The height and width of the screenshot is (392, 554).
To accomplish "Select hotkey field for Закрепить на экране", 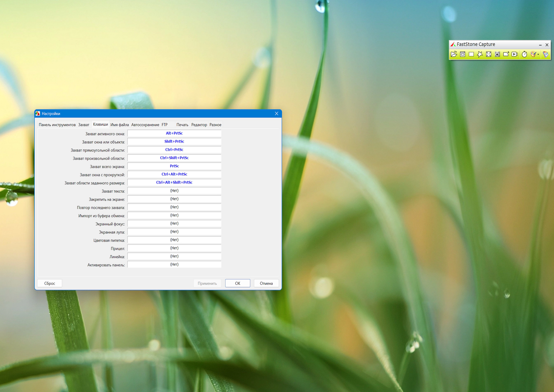I will point(174,199).
